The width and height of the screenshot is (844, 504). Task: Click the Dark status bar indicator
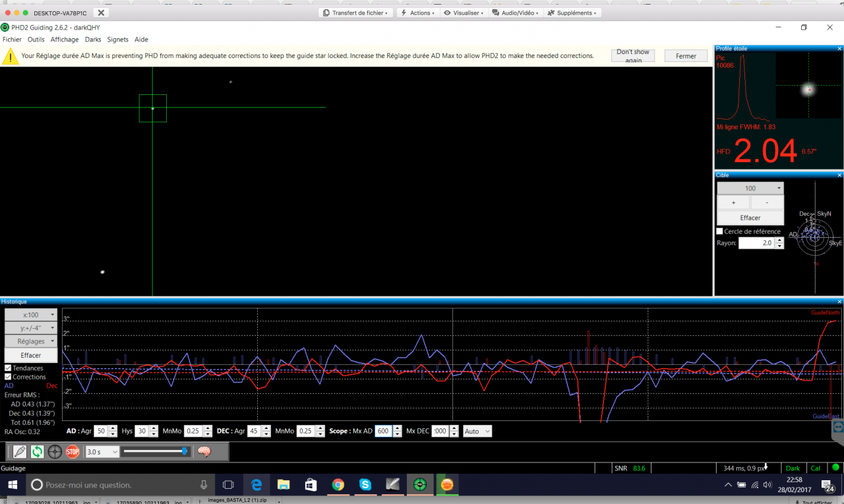tap(793, 468)
